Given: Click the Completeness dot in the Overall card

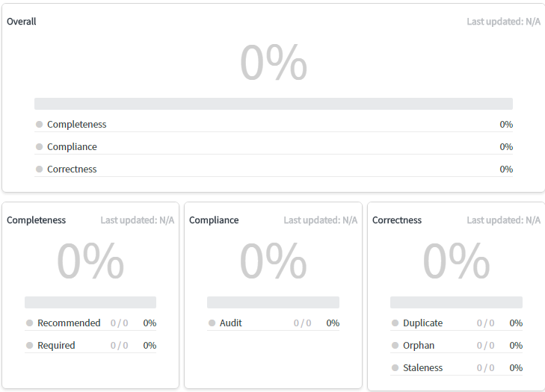Looking at the screenshot, I should click(x=40, y=125).
